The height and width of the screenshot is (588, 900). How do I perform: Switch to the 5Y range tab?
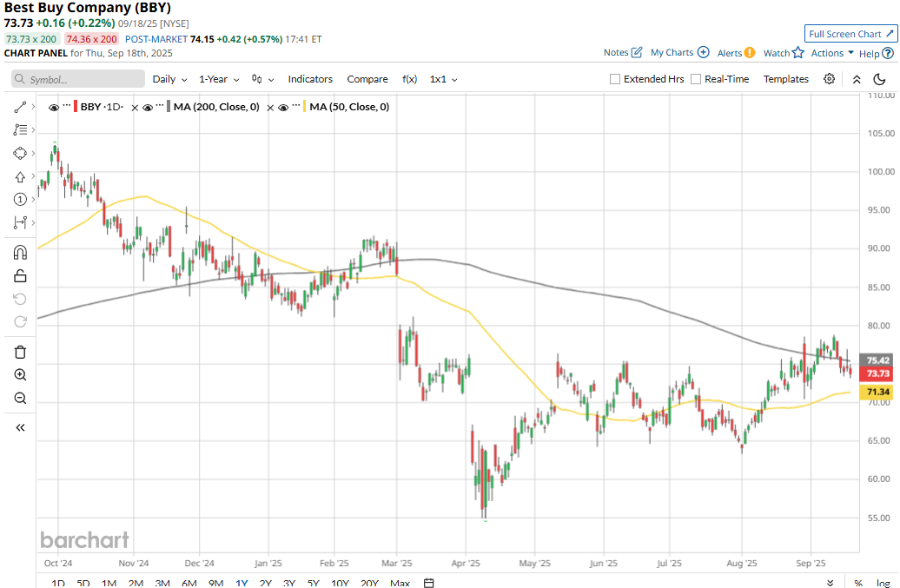coord(313,583)
